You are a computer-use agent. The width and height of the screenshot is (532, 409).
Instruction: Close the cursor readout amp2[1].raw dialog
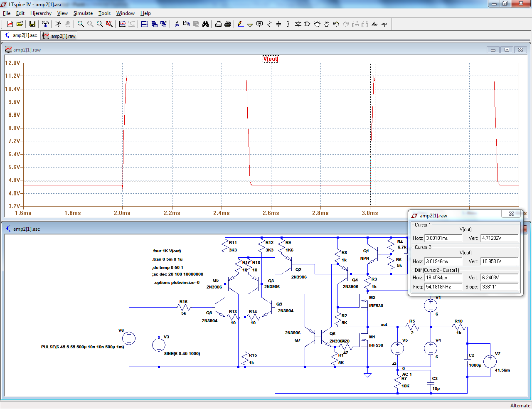[x=511, y=214]
